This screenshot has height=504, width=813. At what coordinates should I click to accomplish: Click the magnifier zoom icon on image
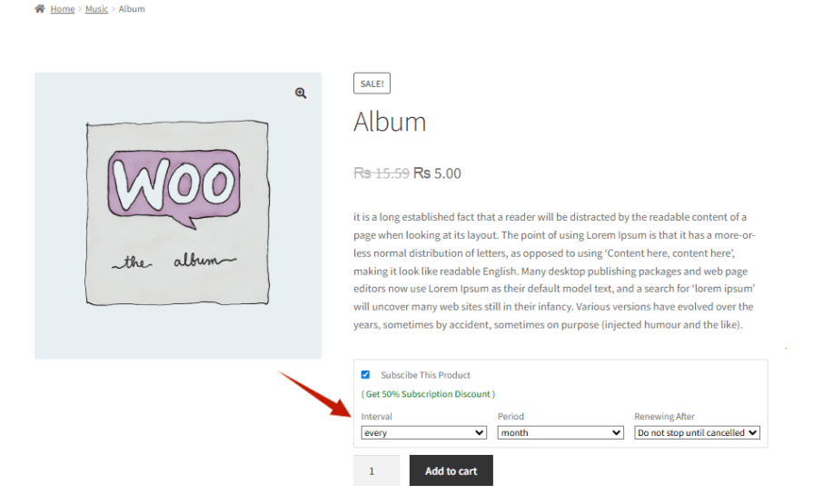[301, 94]
